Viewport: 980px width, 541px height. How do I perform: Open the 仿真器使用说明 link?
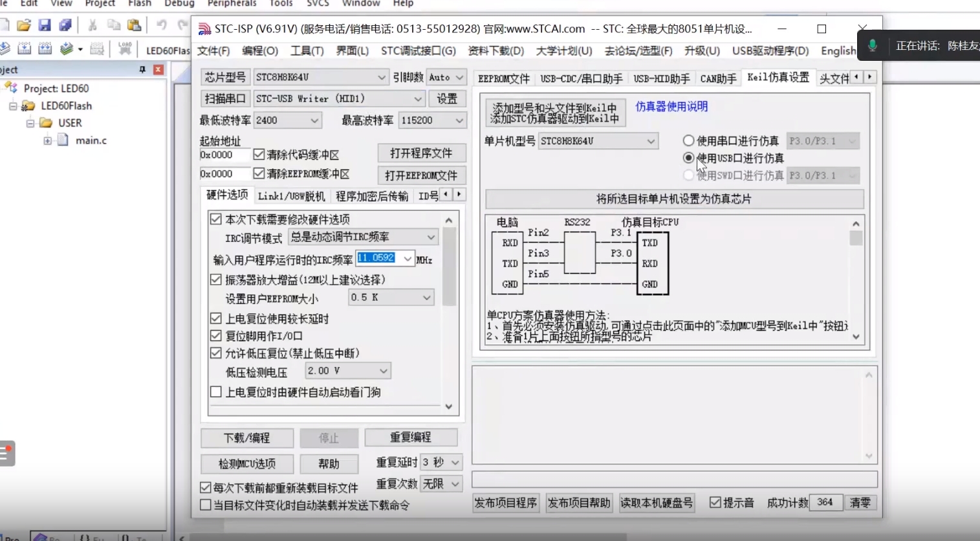click(x=671, y=107)
